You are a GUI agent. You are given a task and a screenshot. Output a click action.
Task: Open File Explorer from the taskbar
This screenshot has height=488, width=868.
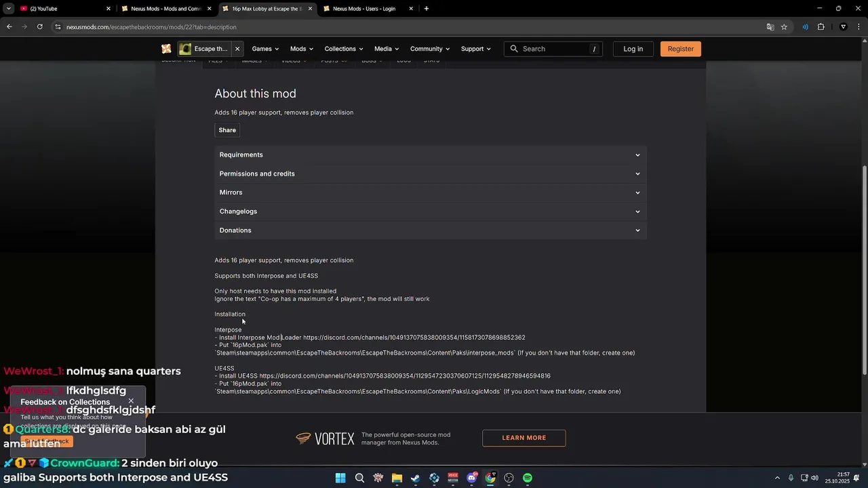(397, 478)
